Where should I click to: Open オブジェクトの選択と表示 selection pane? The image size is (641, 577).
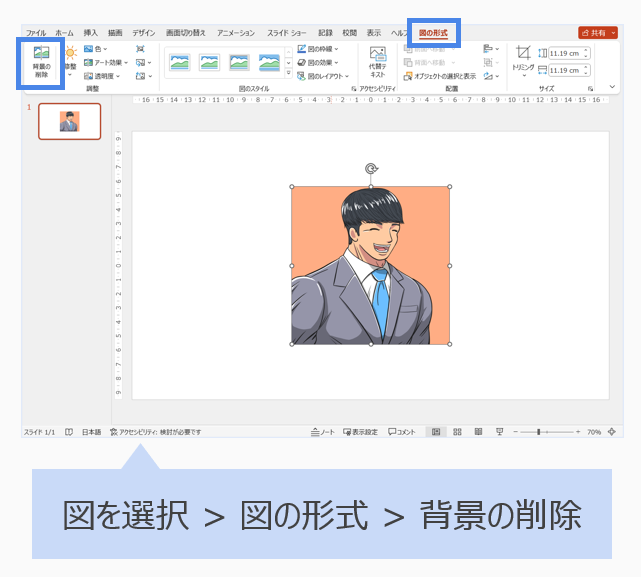[440, 76]
